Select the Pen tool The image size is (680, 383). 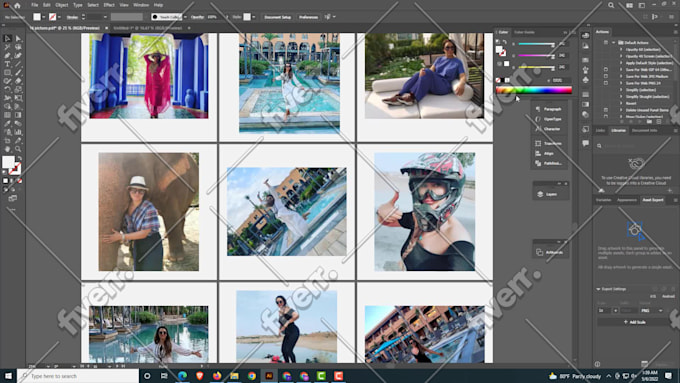7,56
